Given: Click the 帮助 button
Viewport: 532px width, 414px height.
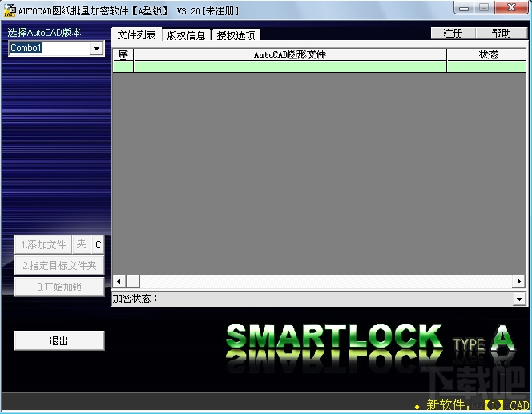Looking at the screenshot, I should [501, 33].
